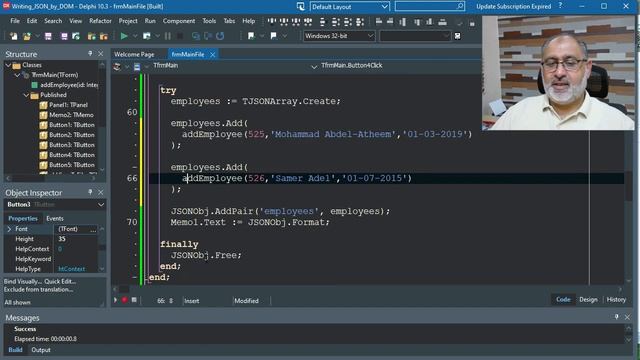640x360 pixels.
Task: Close the frmMainFile tab
Action: (213, 54)
